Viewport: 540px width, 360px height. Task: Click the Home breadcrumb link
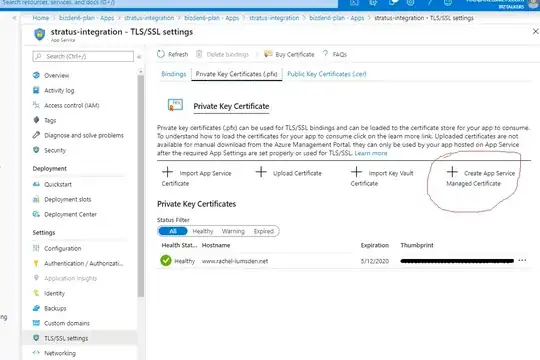pos(41,18)
